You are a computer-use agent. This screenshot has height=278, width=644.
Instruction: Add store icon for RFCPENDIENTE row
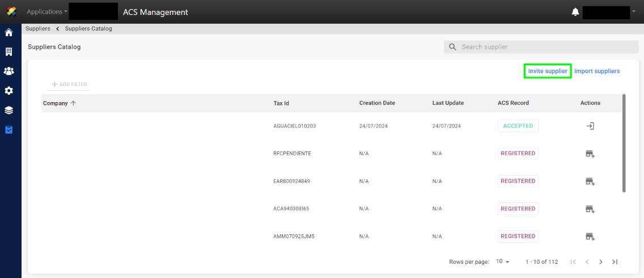590,154
